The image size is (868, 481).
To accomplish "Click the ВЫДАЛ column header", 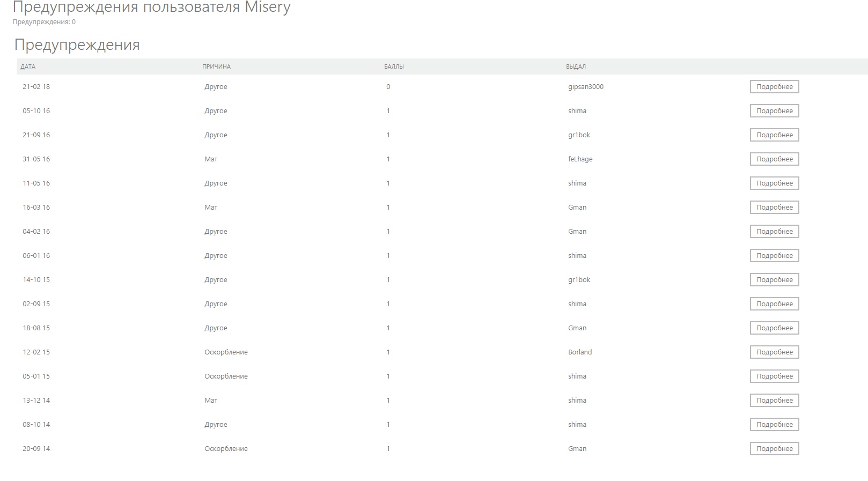I will click(576, 66).
